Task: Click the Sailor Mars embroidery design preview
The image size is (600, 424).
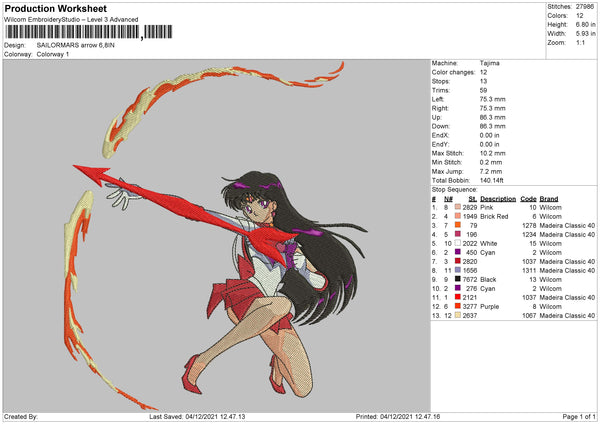Action: [x=217, y=236]
